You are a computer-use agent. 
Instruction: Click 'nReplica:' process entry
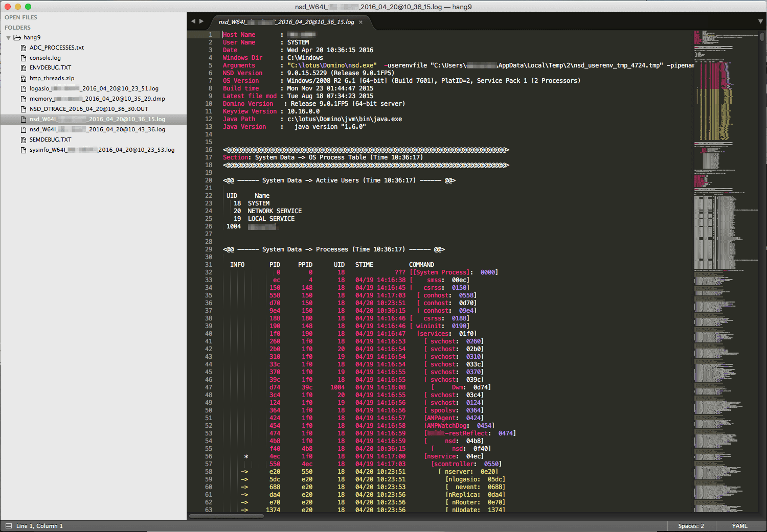pyautogui.click(x=464, y=495)
